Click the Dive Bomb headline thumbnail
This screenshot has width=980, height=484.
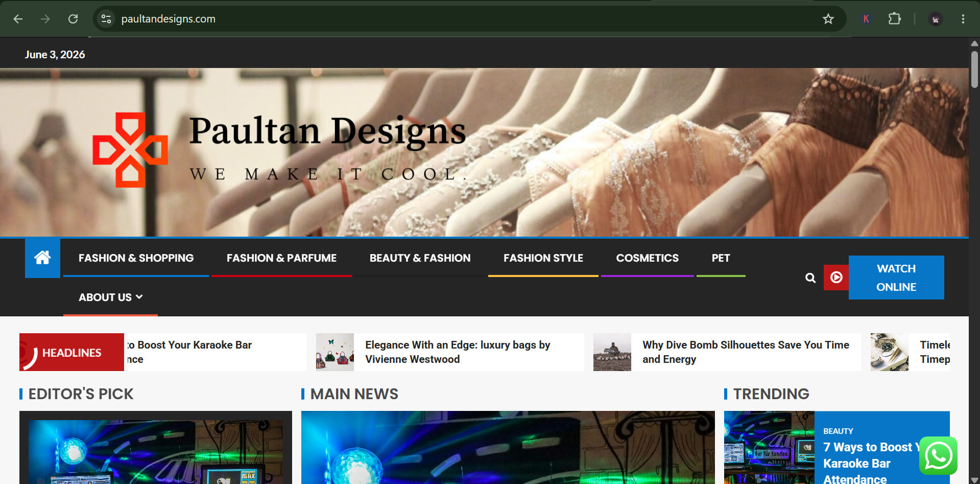click(612, 352)
